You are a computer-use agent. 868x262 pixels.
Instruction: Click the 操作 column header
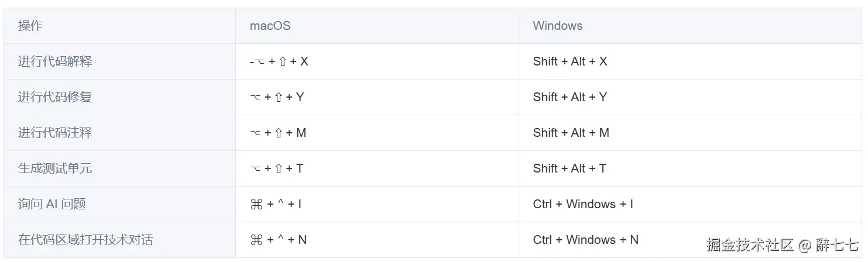[30, 26]
